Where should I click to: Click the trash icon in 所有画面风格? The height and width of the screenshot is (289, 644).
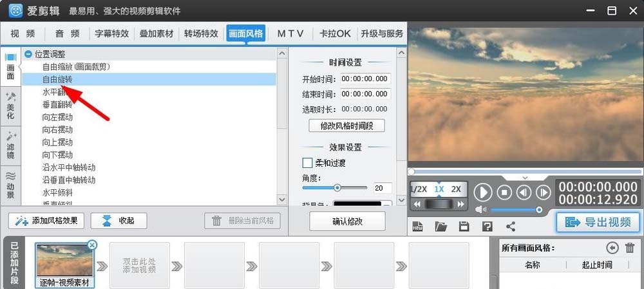(x=630, y=248)
